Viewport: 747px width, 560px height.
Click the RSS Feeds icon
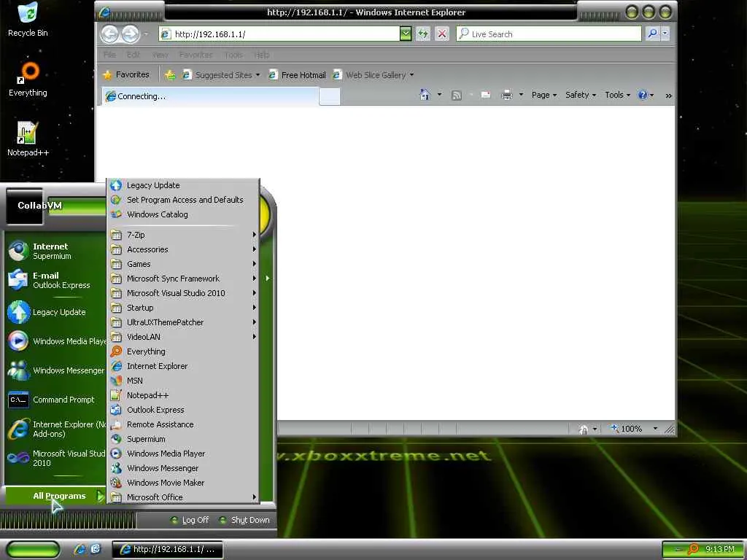(x=457, y=96)
